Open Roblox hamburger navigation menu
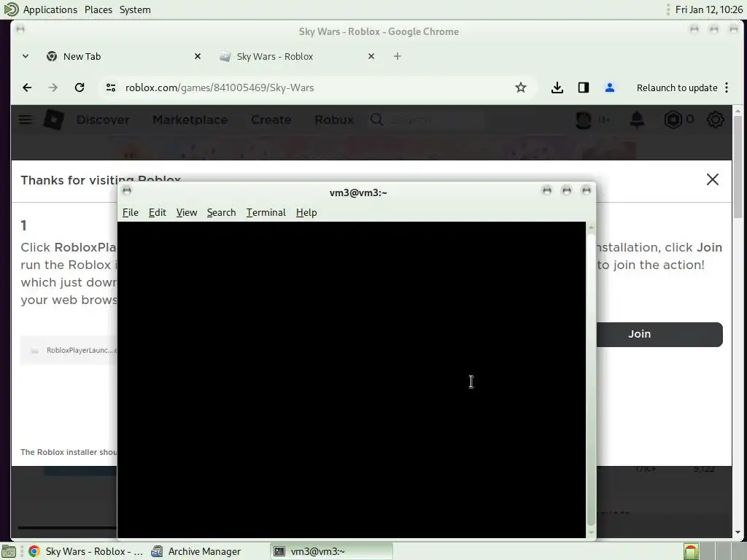The image size is (747, 560). (26, 120)
